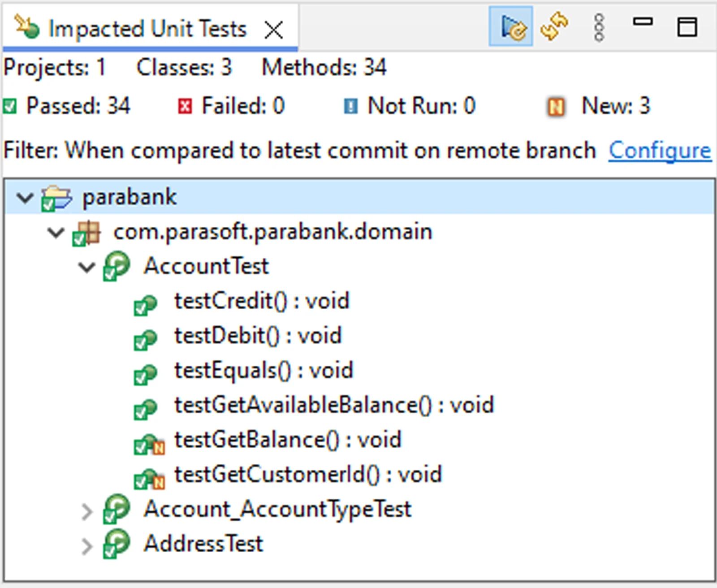Click the Account_AccountTypeTest class icon

tap(117, 510)
